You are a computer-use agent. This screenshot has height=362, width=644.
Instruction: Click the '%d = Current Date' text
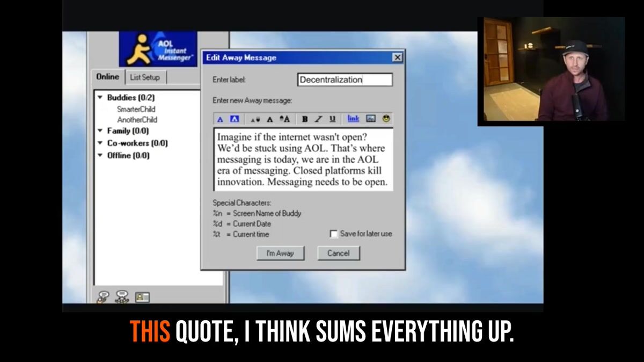point(242,224)
